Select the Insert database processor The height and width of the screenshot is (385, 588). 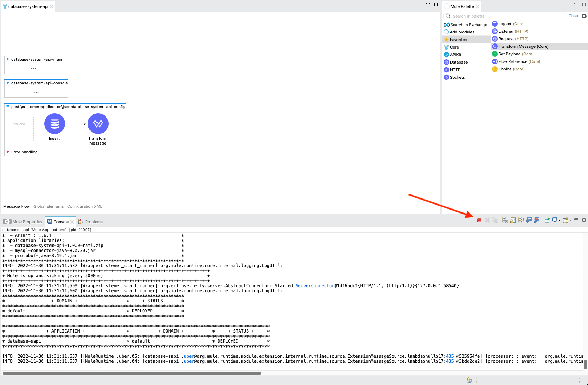coord(55,124)
